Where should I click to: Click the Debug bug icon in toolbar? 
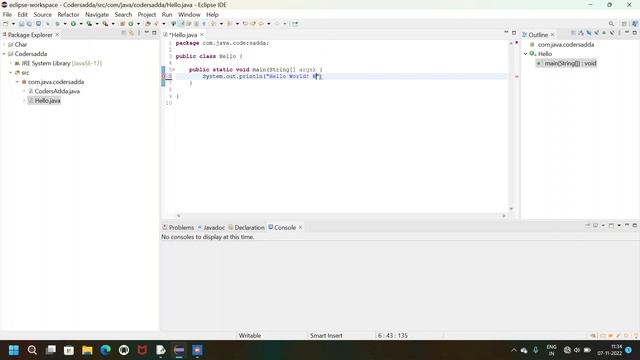(58, 24)
